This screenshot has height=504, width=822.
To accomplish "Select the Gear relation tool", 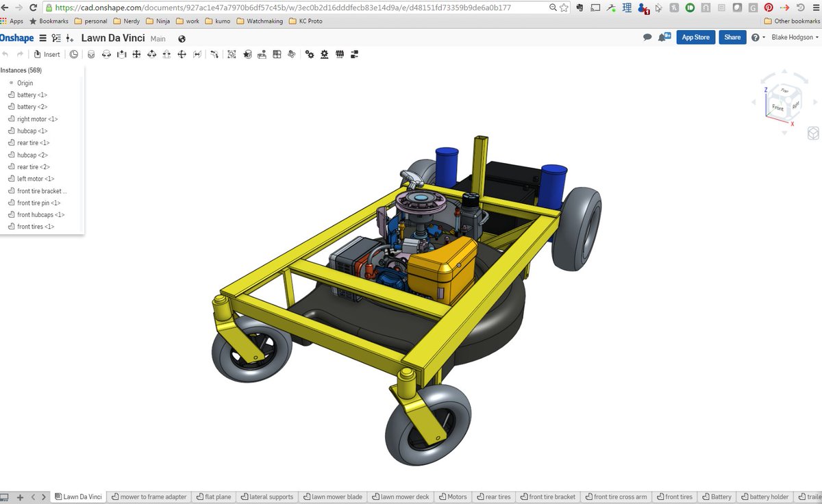I will (310, 54).
